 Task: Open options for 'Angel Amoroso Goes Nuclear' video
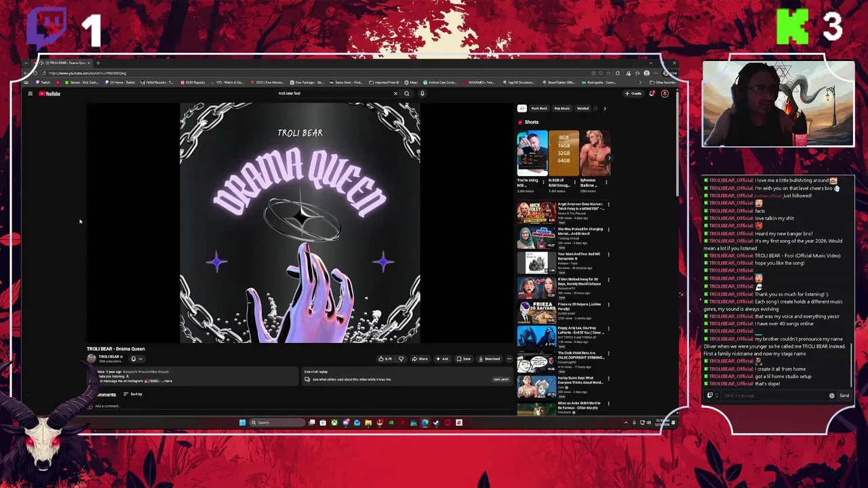(608, 205)
